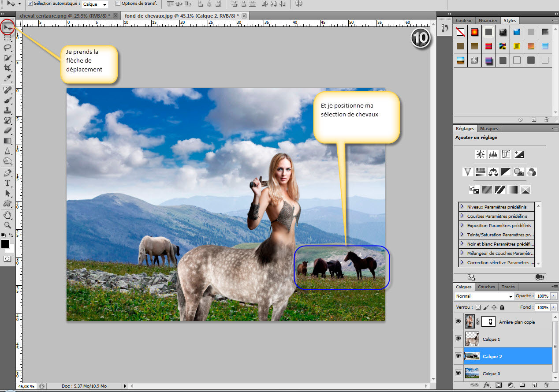
Task: Enable the Options de transf. checkbox
Action: coord(118,4)
